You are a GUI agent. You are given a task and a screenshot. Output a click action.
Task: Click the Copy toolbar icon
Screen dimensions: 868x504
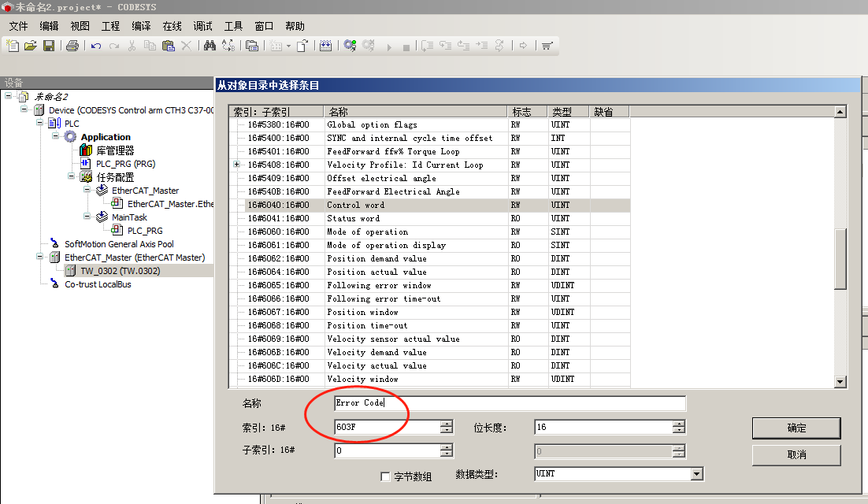tap(150, 46)
